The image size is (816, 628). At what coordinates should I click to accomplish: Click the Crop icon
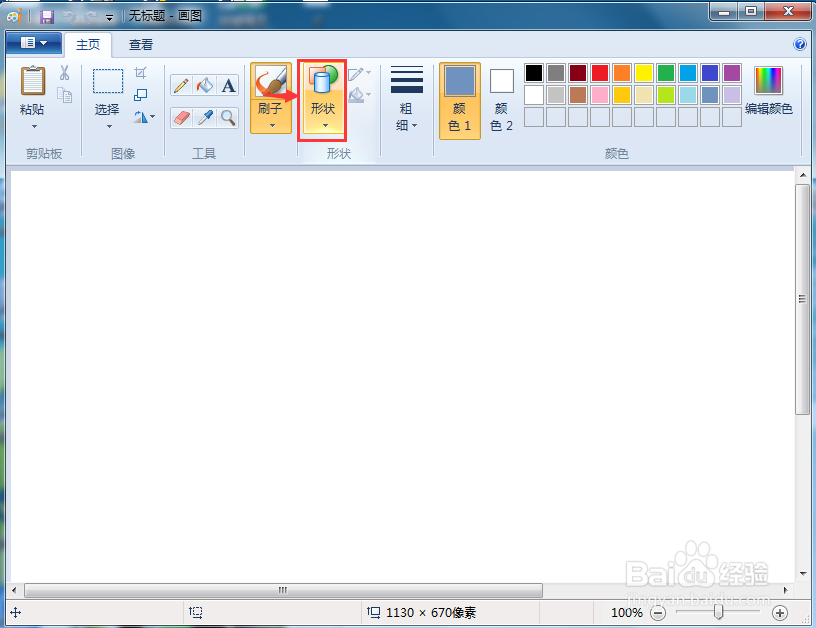(141, 72)
